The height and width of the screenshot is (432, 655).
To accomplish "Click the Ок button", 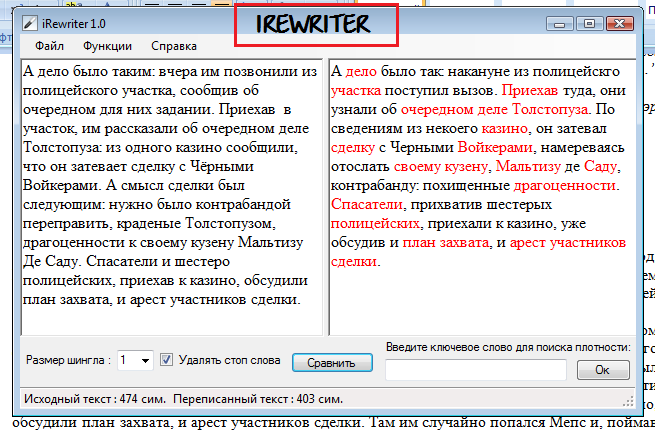I will (x=603, y=369).
